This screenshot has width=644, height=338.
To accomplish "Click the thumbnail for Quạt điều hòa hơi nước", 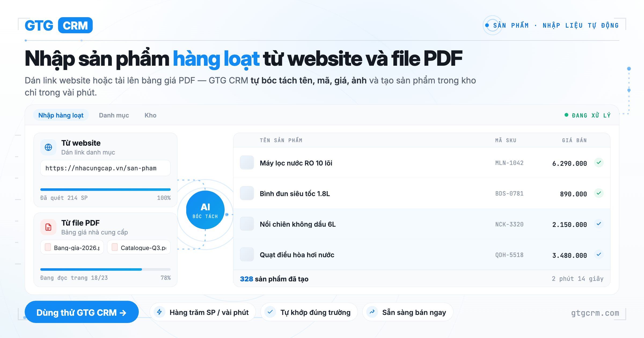I will pos(247,254).
